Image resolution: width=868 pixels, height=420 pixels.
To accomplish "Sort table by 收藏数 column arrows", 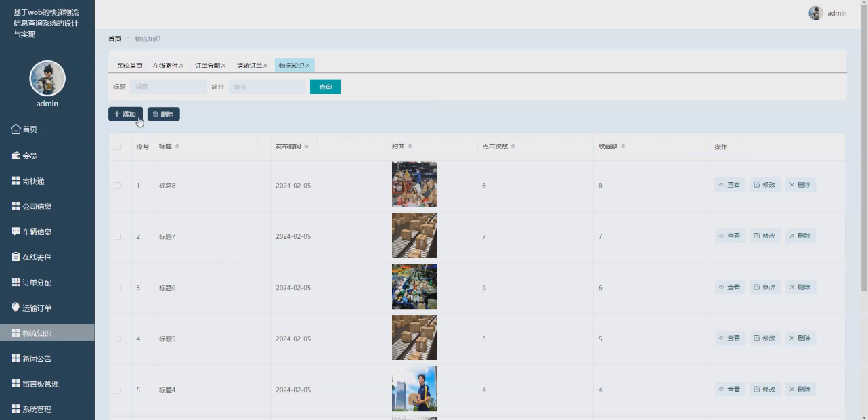I will point(622,146).
